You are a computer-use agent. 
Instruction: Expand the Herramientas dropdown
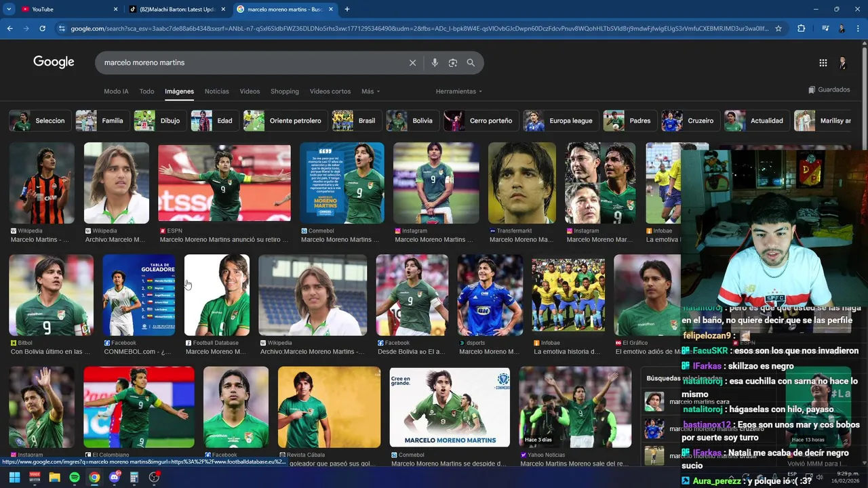click(459, 91)
